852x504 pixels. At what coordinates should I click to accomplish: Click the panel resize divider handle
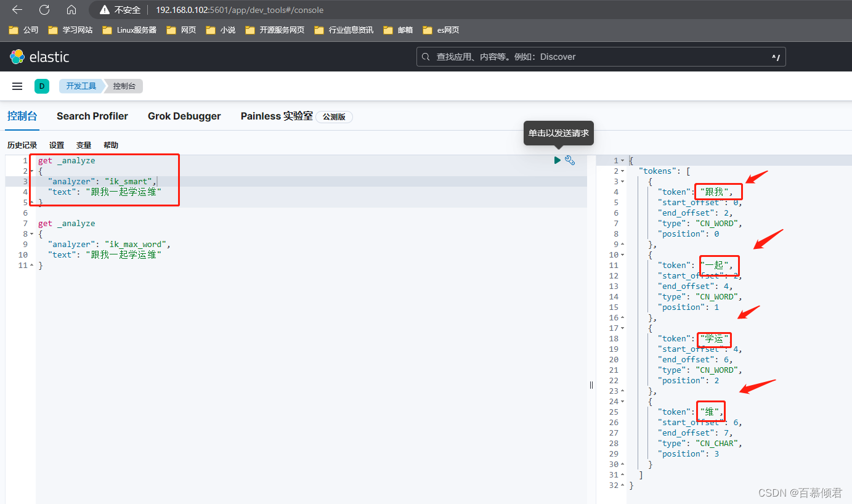591,384
